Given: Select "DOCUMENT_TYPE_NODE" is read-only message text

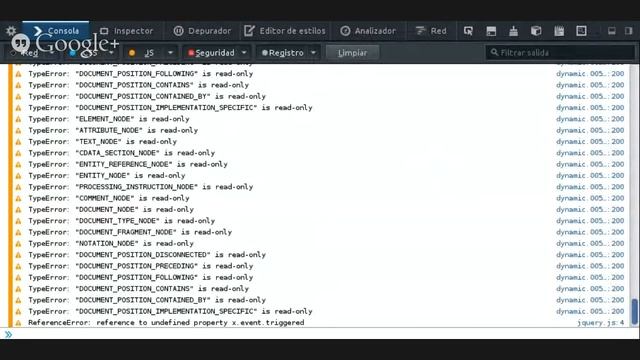Looking at the screenshot, I should [121, 221].
